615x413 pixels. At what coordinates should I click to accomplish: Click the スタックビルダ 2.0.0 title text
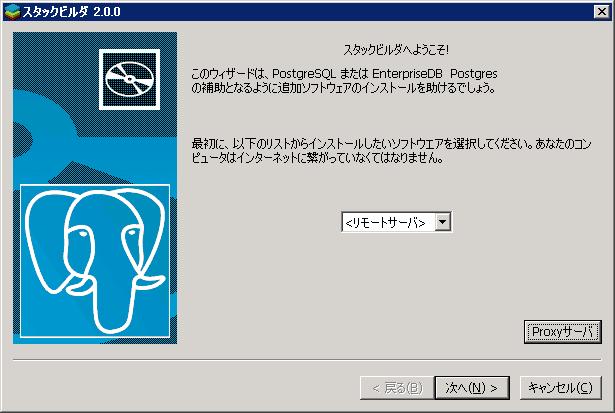71,12
